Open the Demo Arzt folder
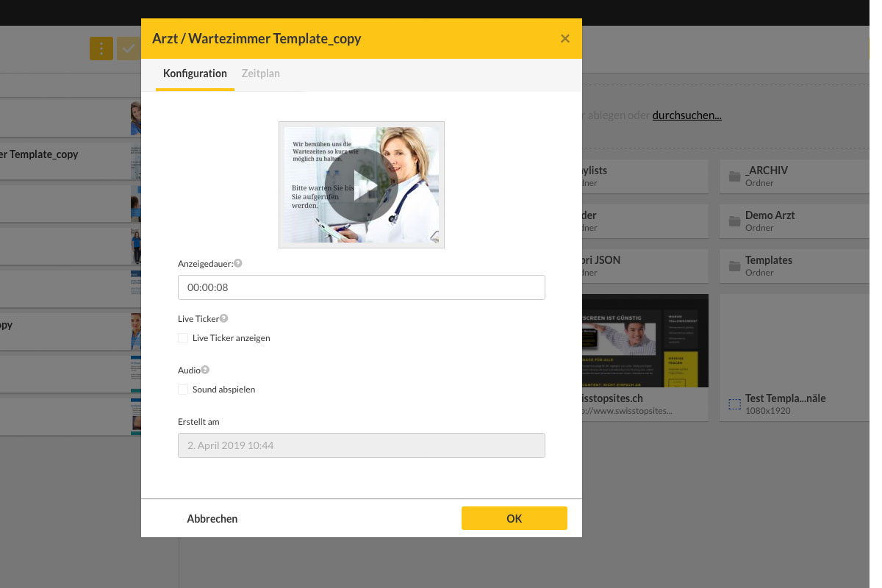The image size is (882, 588). [x=794, y=221]
